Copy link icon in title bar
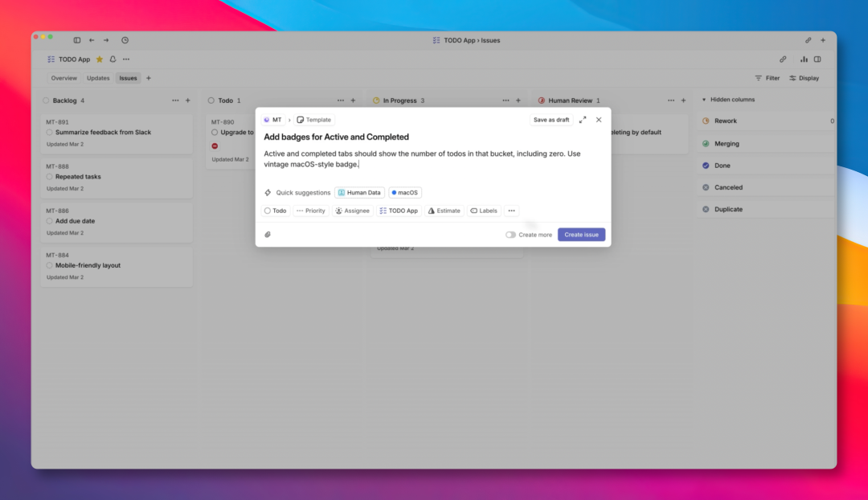868x500 pixels. pos(809,40)
